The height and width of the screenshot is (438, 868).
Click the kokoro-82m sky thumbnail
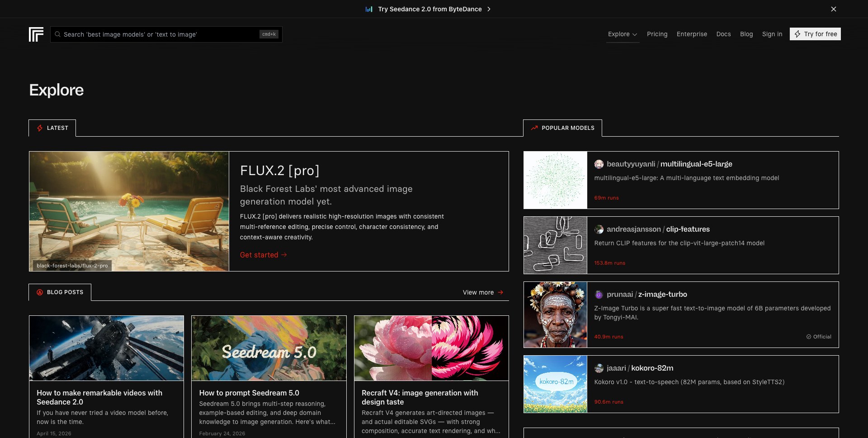click(x=555, y=384)
